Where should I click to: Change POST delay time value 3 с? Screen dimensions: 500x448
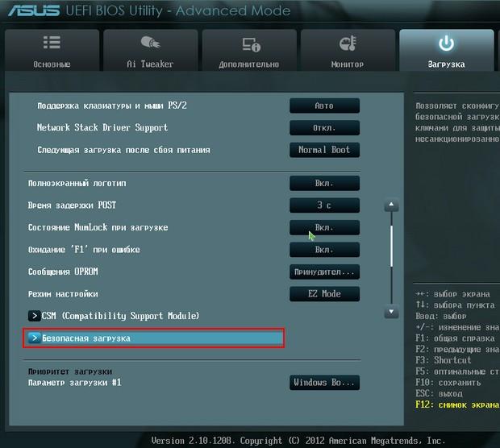324,205
